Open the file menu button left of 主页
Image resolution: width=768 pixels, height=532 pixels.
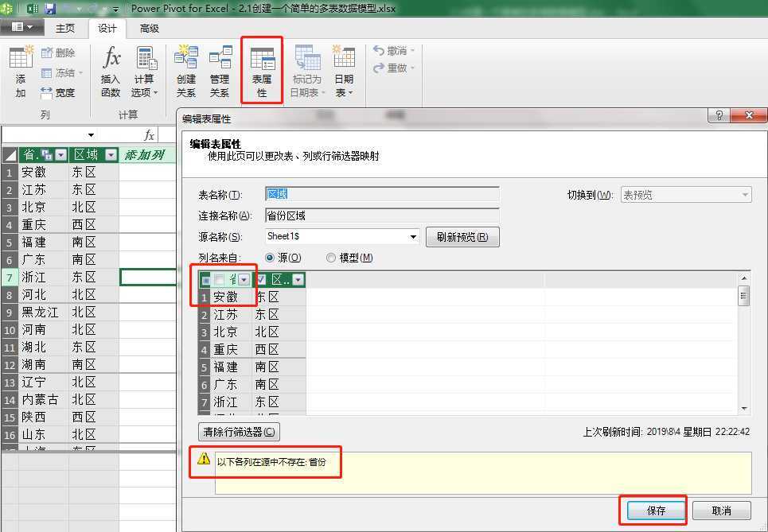tap(22, 27)
